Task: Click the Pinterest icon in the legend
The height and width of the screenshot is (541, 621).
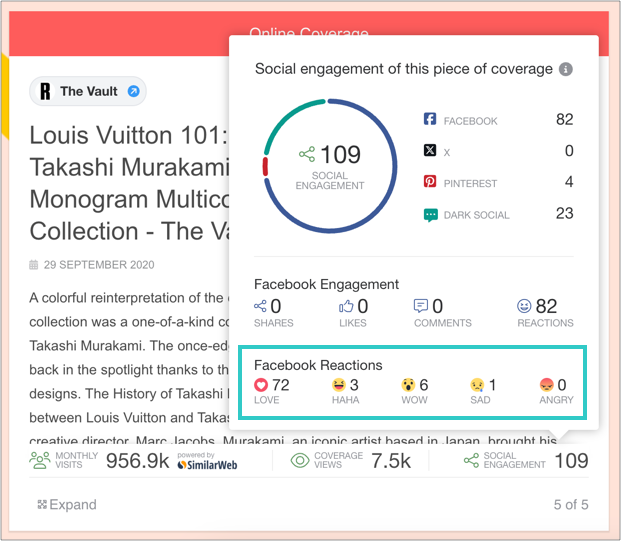Action: point(430,183)
